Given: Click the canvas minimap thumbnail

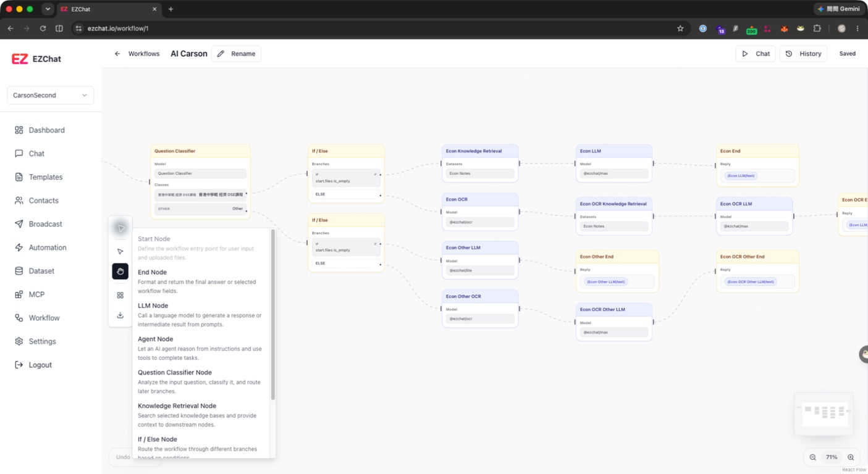Looking at the screenshot, I should (x=824, y=414).
